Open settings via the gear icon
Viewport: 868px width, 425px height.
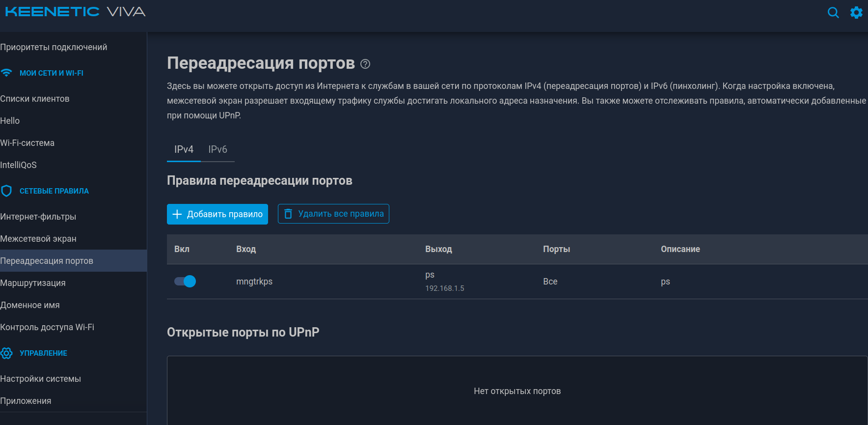[856, 13]
